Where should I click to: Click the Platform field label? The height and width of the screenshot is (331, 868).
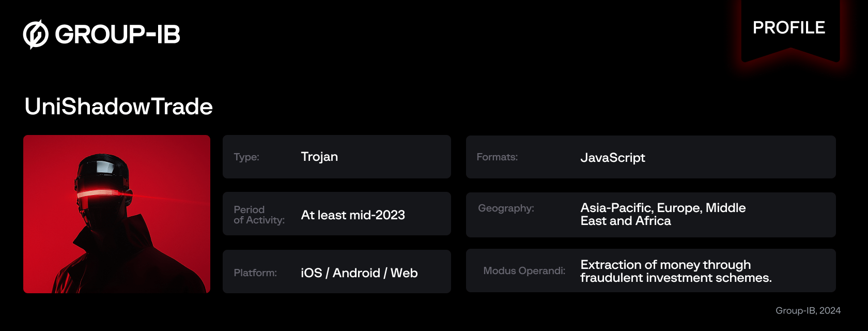(x=255, y=273)
